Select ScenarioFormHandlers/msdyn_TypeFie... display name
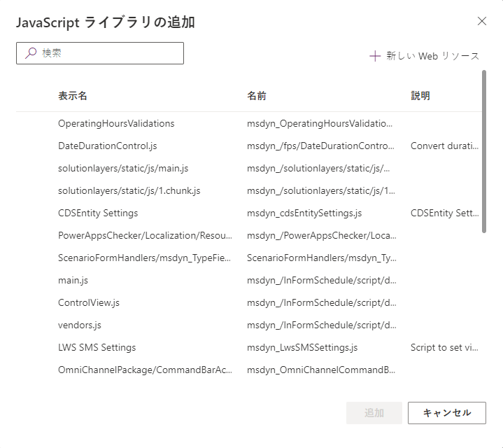Viewport: 503px width, 448px height. 144,258
